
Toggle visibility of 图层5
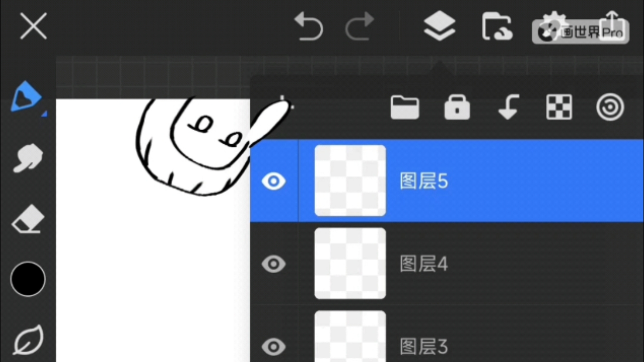point(274,180)
